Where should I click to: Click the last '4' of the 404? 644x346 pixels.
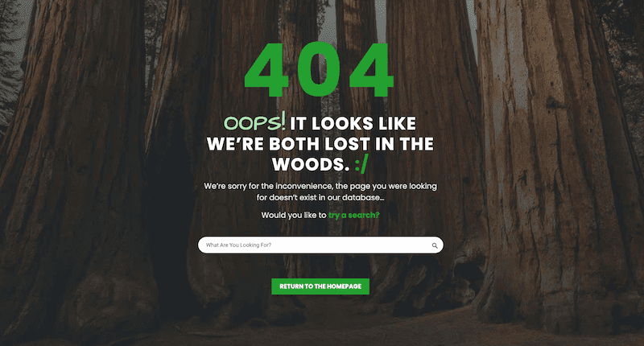pyautogui.click(x=371, y=69)
